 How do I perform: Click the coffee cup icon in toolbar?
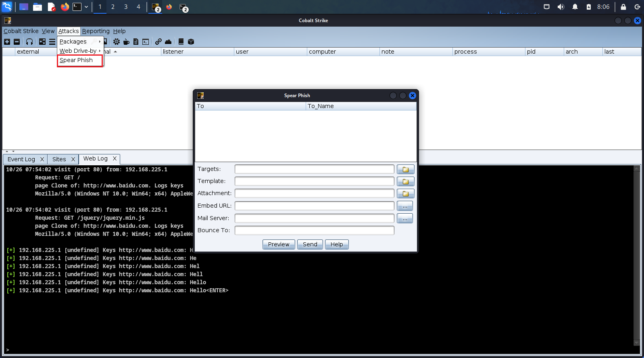tap(126, 42)
